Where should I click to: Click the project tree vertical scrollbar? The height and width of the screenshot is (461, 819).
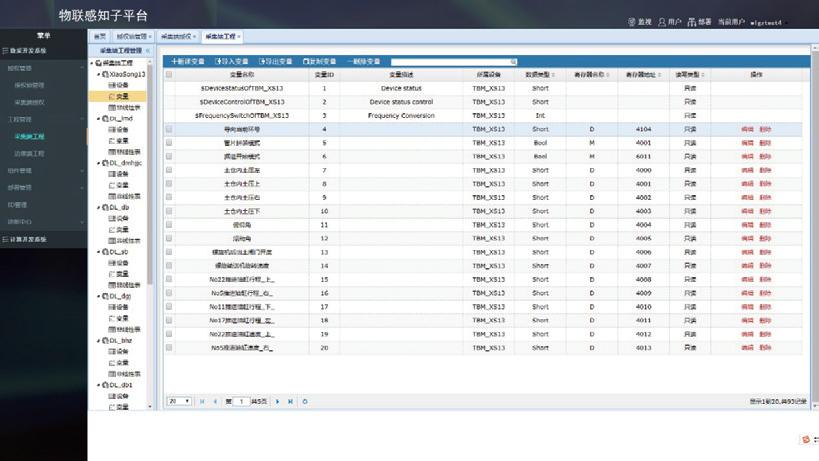(x=150, y=175)
